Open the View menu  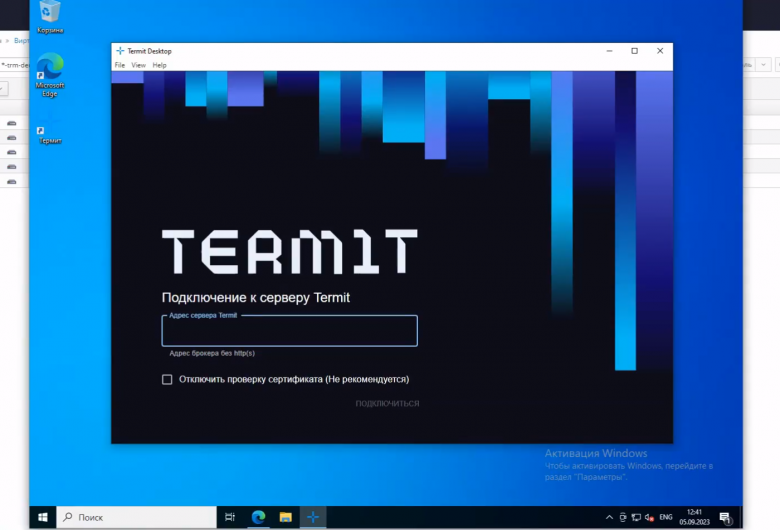[x=138, y=65]
